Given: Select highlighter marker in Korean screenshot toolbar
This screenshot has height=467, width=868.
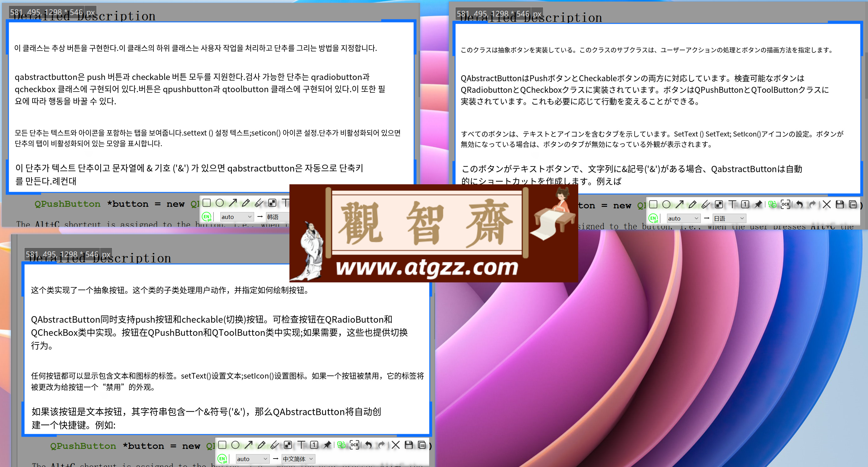Looking at the screenshot, I should [x=259, y=203].
